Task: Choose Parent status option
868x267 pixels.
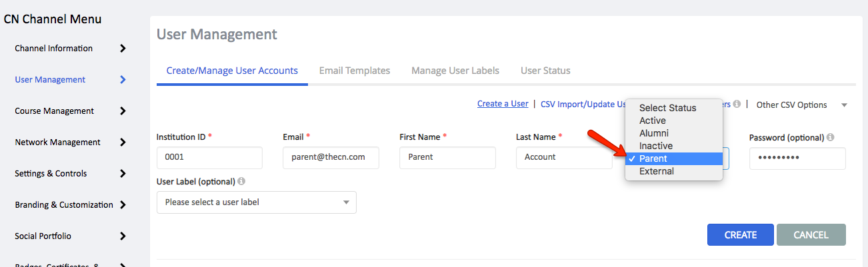Action: pyautogui.click(x=673, y=158)
